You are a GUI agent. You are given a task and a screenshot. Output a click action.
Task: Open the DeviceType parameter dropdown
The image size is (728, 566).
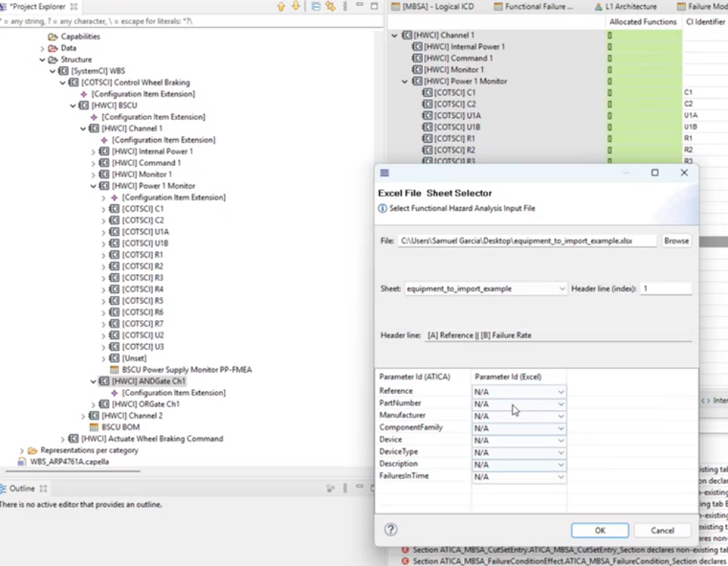coord(519,453)
